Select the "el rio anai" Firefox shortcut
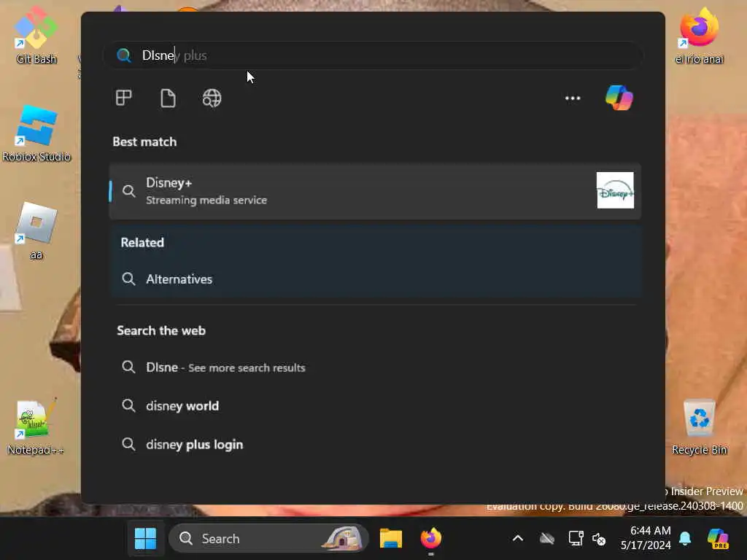The width and height of the screenshot is (747, 560). [x=699, y=36]
